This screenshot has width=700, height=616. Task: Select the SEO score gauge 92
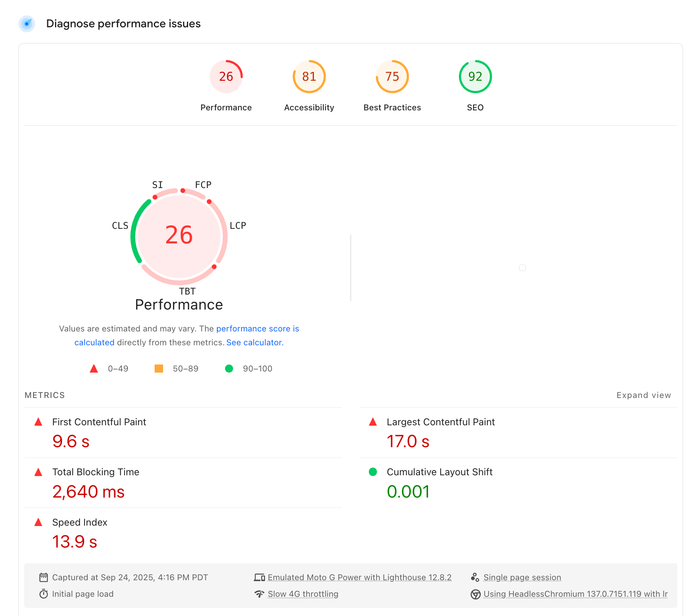tap(475, 77)
